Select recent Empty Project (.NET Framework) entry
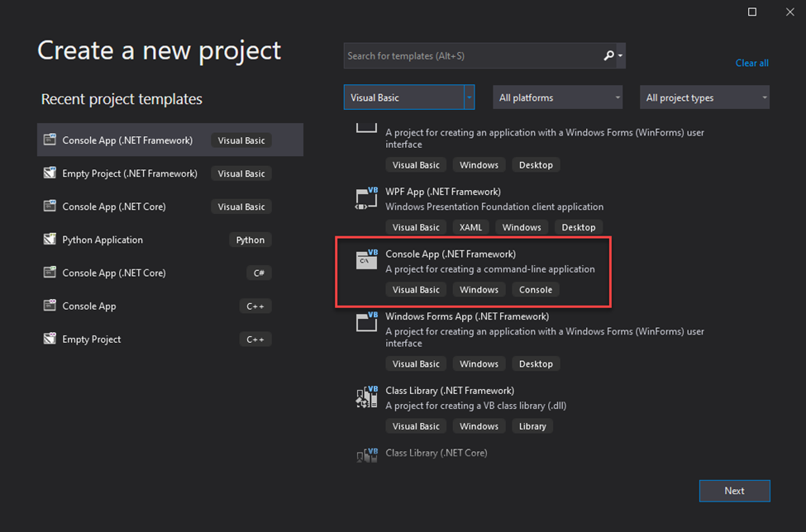Screen dimensions: 806x532 click(x=170, y=173)
